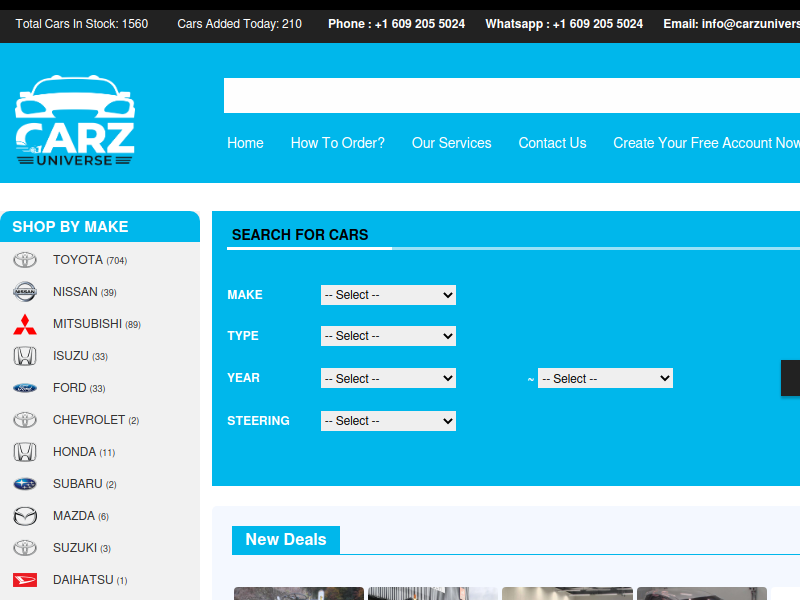Open the MAKE select dropdown

388,295
